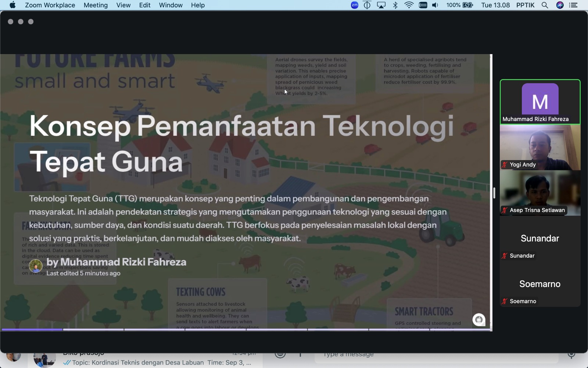Select Yogi Andy video tile
The width and height of the screenshot is (588, 368).
coord(540,148)
